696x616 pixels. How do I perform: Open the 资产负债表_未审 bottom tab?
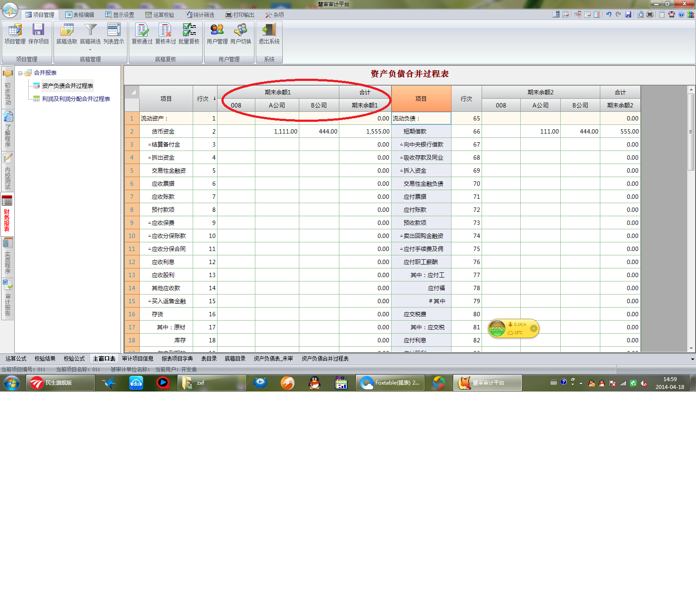pyautogui.click(x=274, y=358)
